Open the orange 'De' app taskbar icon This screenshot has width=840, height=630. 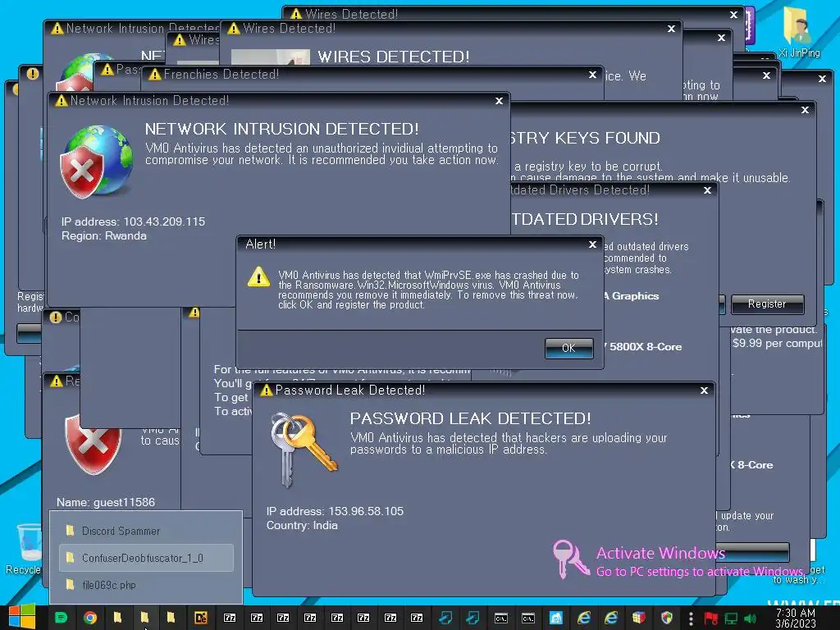coord(201,618)
